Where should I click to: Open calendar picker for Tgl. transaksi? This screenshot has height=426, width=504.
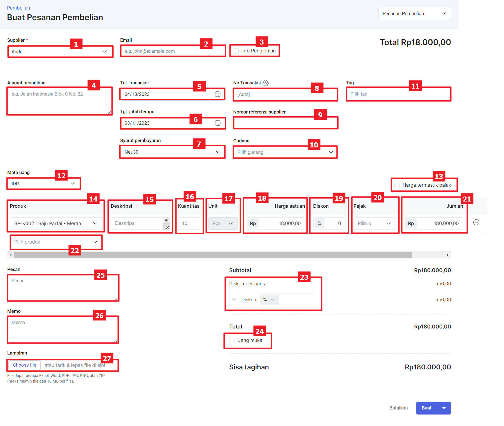click(218, 94)
